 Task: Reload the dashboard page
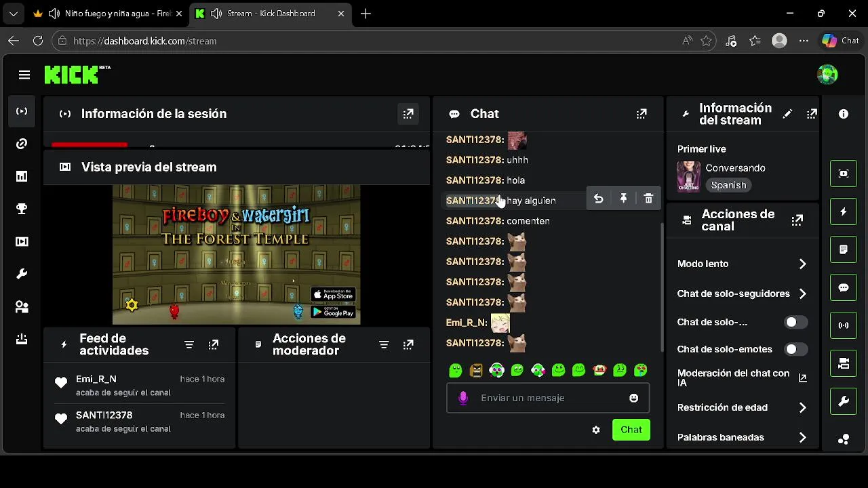[38, 41]
